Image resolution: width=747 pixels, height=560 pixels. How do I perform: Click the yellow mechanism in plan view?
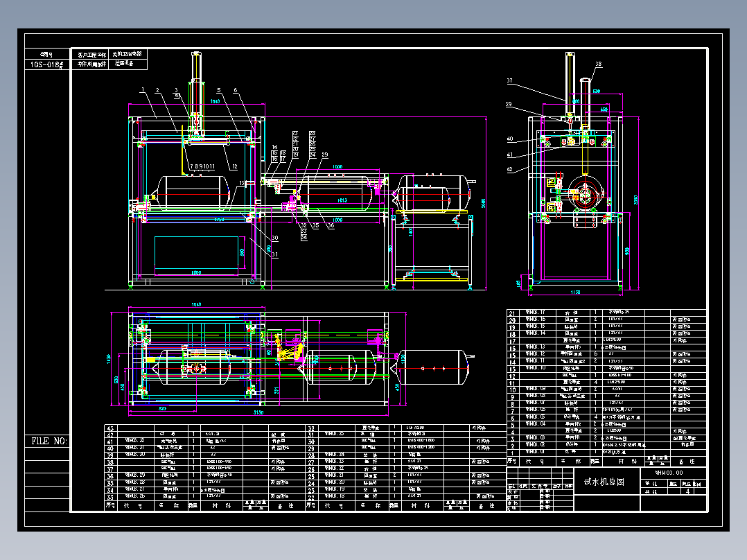click(288, 348)
